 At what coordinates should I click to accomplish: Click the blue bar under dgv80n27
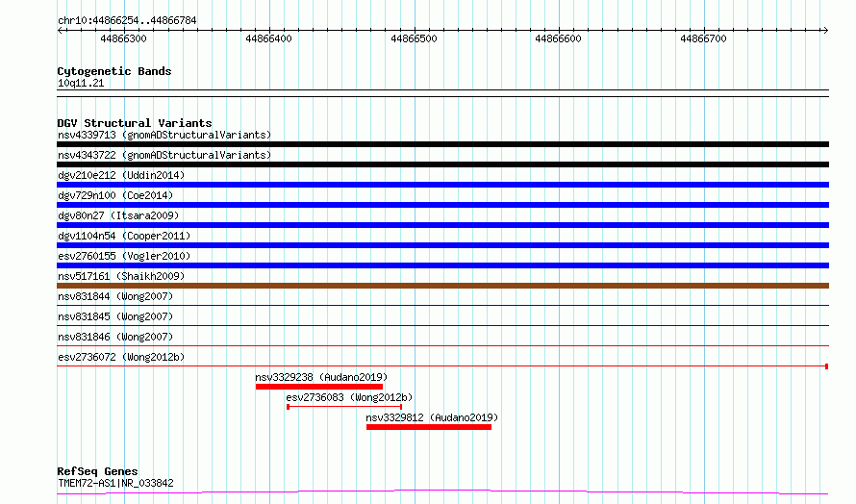click(442, 225)
